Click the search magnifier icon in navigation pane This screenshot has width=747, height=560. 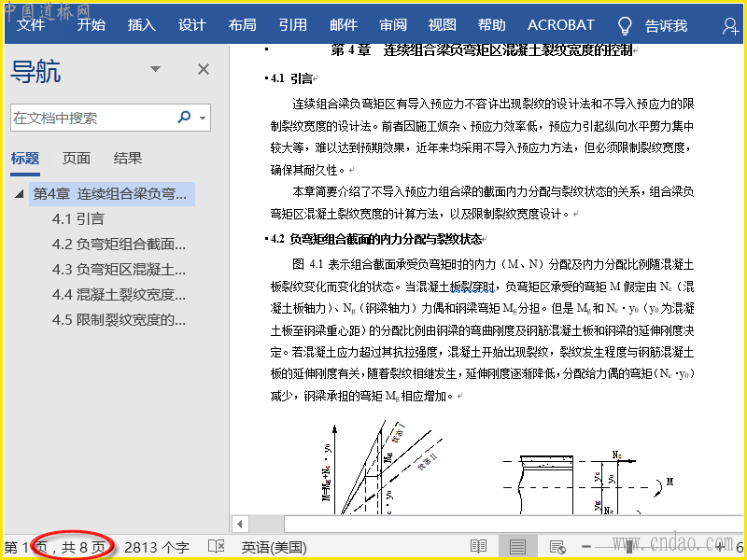click(184, 118)
